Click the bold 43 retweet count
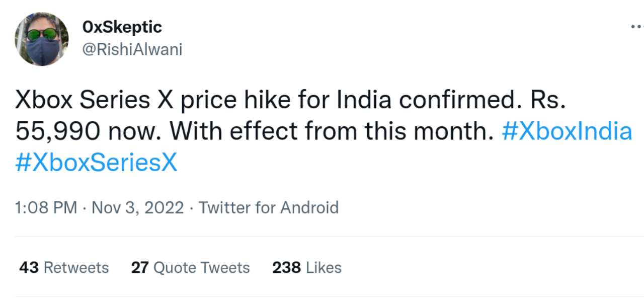The image size is (644, 298). 29,267
